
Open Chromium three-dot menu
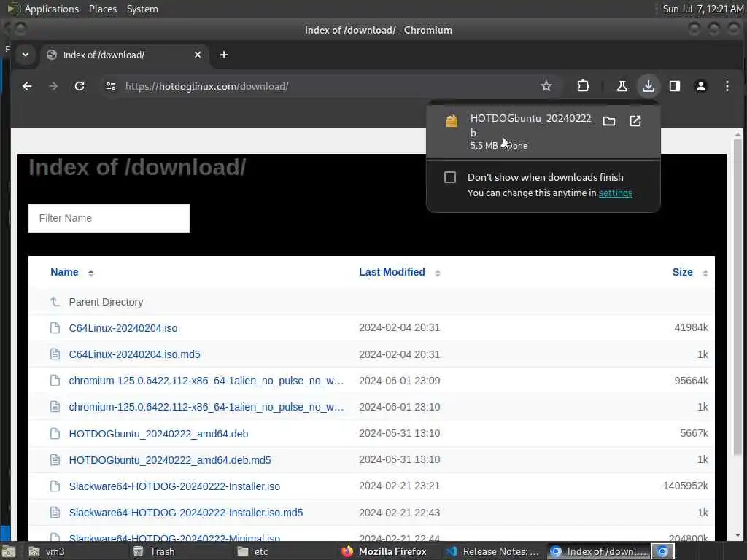pyautogui.click(x=727, y=86)
